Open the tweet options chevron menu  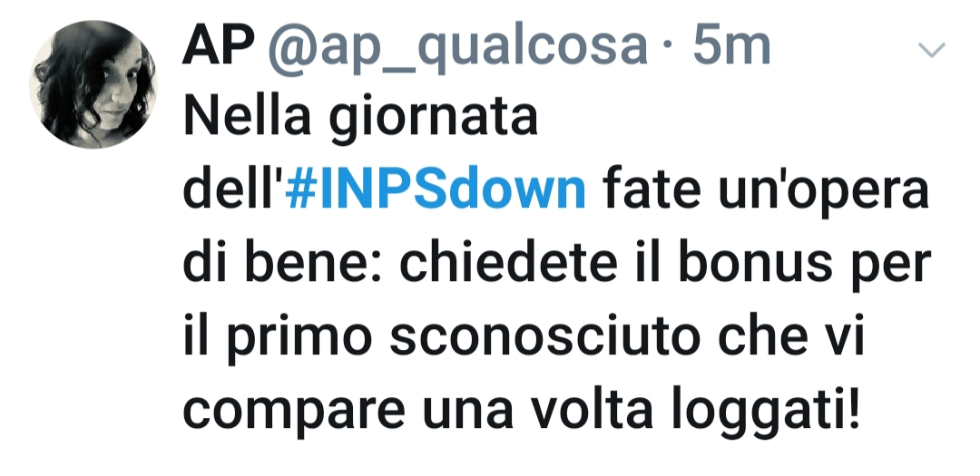click(932, 49)
